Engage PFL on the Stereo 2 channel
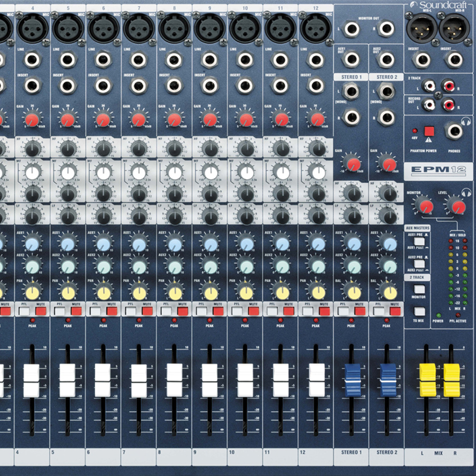Viewport: 476px width, 476px height. (378, 311)
